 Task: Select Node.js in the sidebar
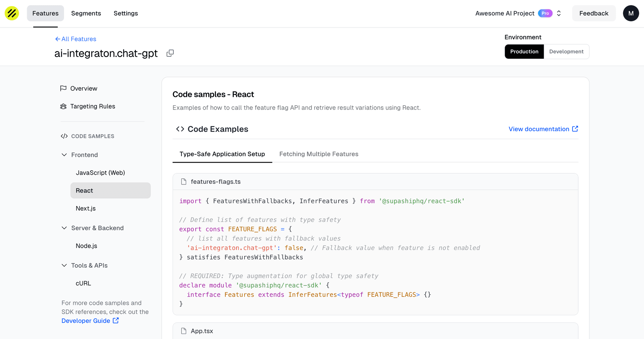86,246
